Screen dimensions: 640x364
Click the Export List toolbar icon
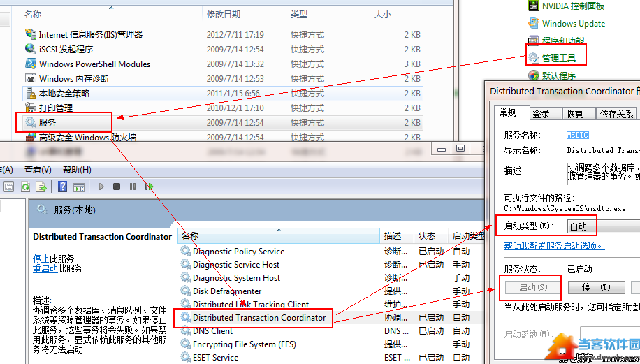click(41, 187)
